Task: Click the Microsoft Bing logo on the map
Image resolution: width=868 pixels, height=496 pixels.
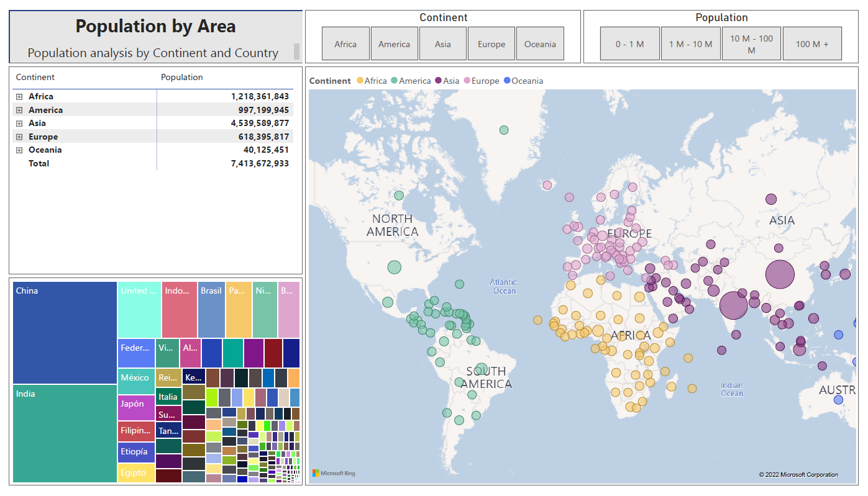Action: pos(336,473)
